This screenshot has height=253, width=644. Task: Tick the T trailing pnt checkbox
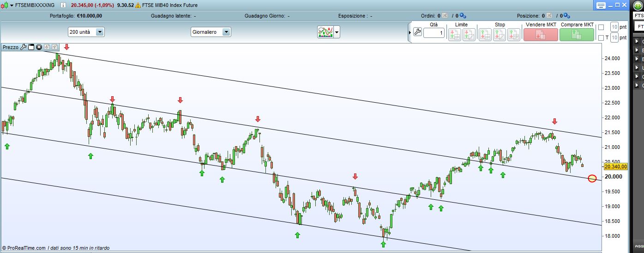pos(601,38)
